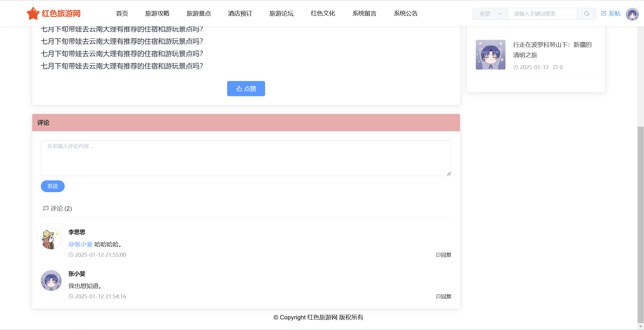
Task: Click the dropdown chevron beside 类型
Action: coord(500,14)
